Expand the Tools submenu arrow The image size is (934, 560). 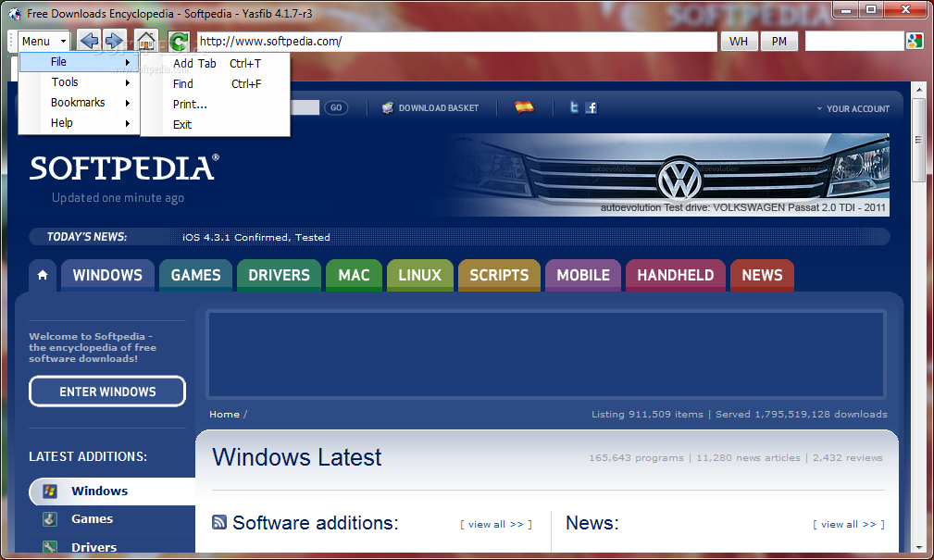tap(128, 82)
